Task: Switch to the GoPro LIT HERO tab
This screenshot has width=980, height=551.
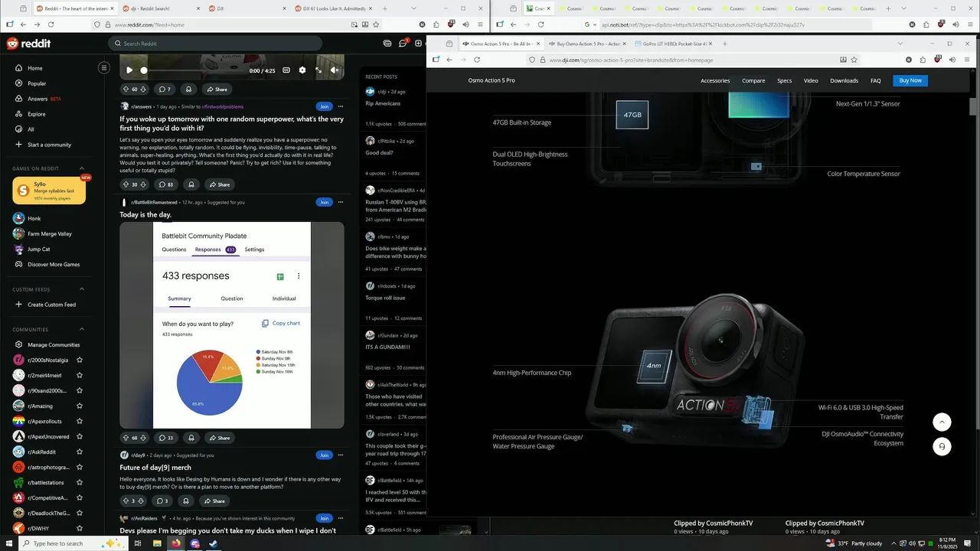Action: 675,44
